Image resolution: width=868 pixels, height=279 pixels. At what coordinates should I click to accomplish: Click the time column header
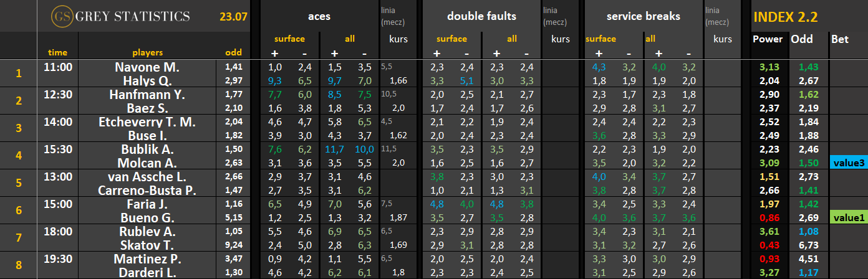pos(57,53)
